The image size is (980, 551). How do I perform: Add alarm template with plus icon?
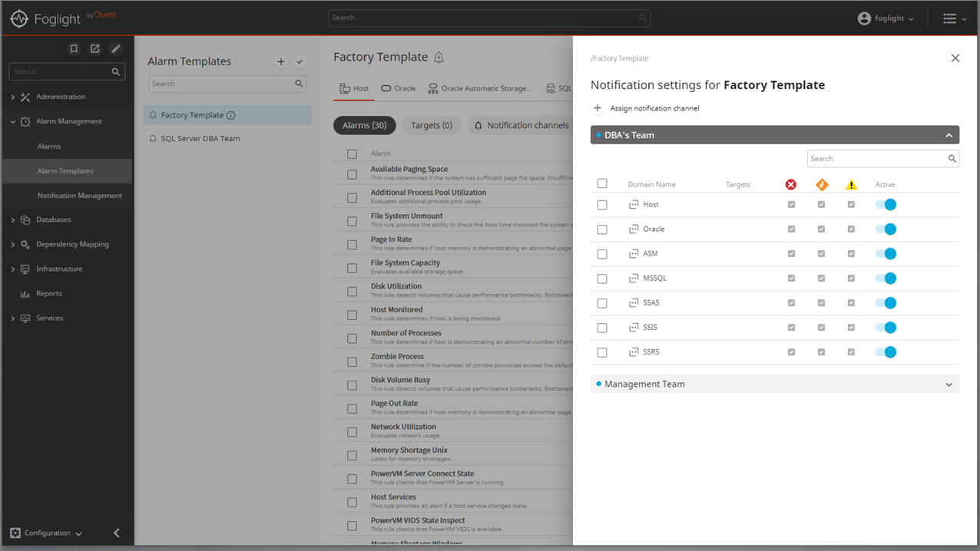click(x=281, y=61)
